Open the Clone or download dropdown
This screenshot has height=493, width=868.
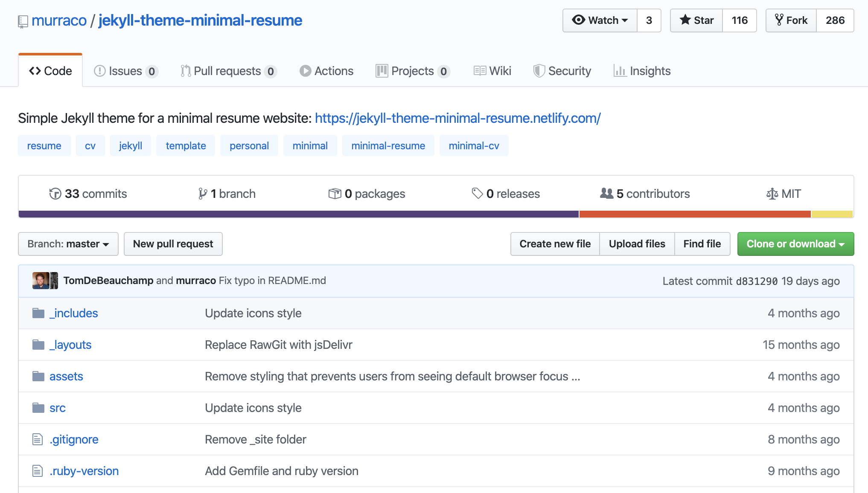tap(795, 244)
